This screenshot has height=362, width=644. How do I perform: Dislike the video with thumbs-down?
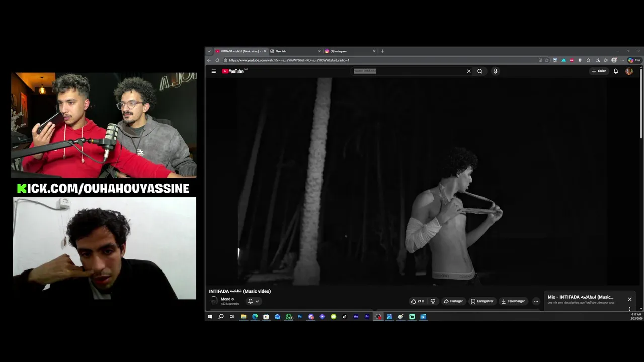(x=433, y=301)
